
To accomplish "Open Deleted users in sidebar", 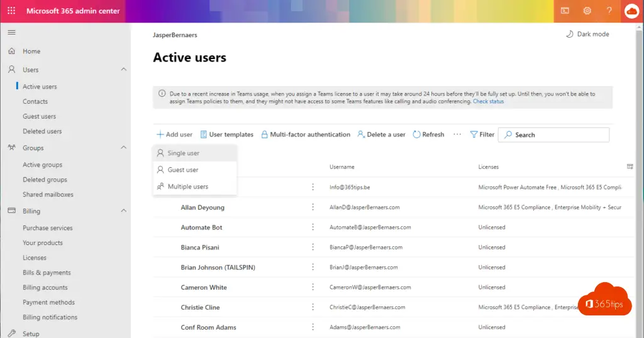I will [x=42, y=131].
